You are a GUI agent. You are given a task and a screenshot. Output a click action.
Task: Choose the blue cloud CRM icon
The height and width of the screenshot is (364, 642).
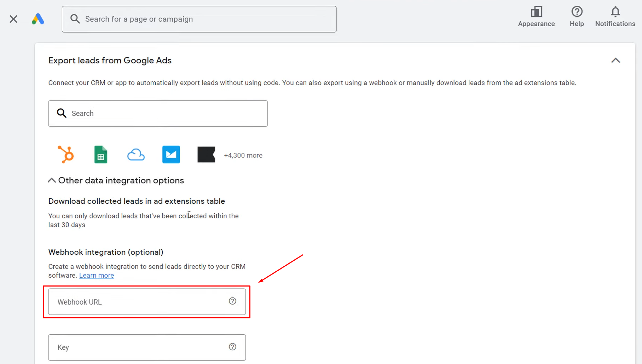coord(136,155)
